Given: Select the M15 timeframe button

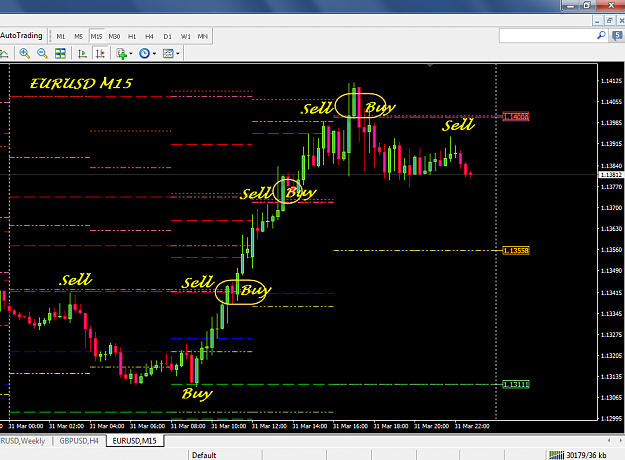Looking at the screenshot, I should click(x=96, y=36).
